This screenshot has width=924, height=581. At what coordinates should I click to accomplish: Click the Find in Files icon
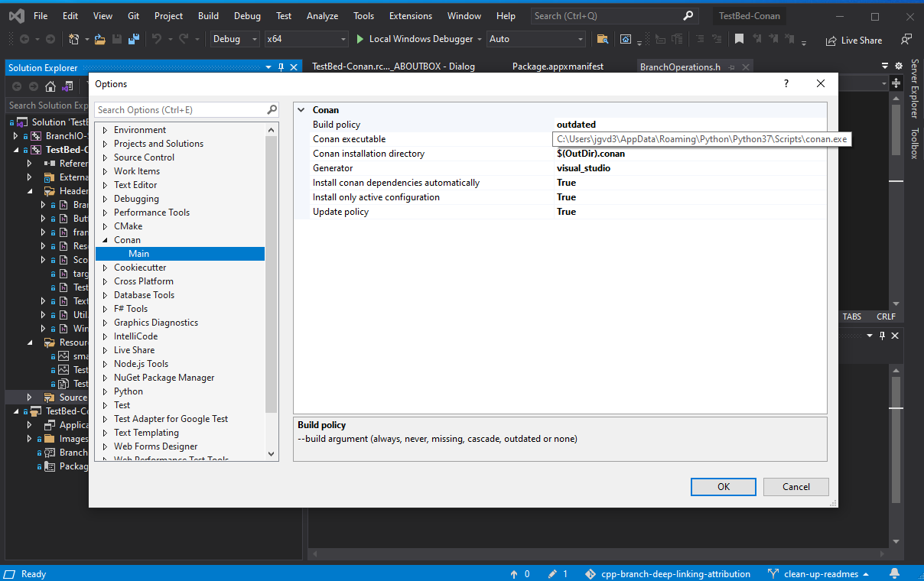(x=603, y=39)
